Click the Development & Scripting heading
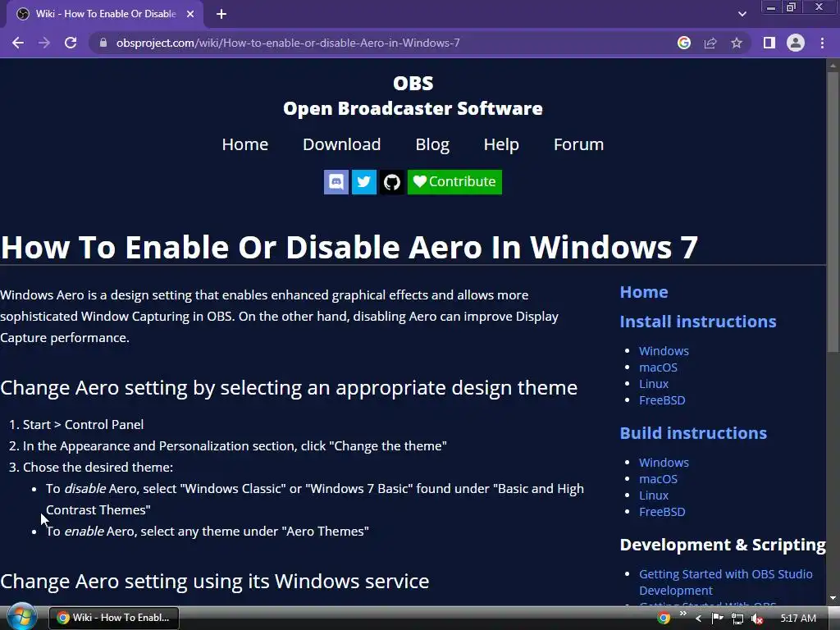This screenshot has height=630, width=840. pos(723,545)
